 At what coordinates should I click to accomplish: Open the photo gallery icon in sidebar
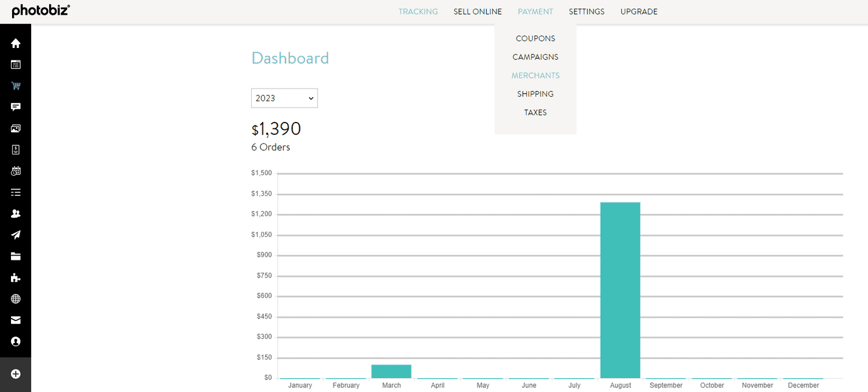pos(16,128)
